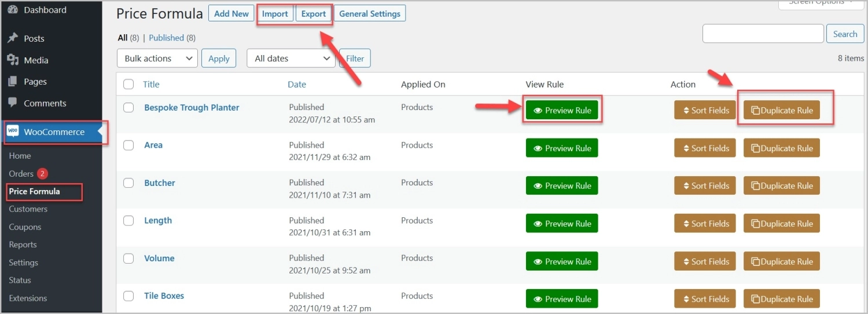Click the Pages icon in sidebar
This screenshot has width=868, height=314.
coord(12,82)
